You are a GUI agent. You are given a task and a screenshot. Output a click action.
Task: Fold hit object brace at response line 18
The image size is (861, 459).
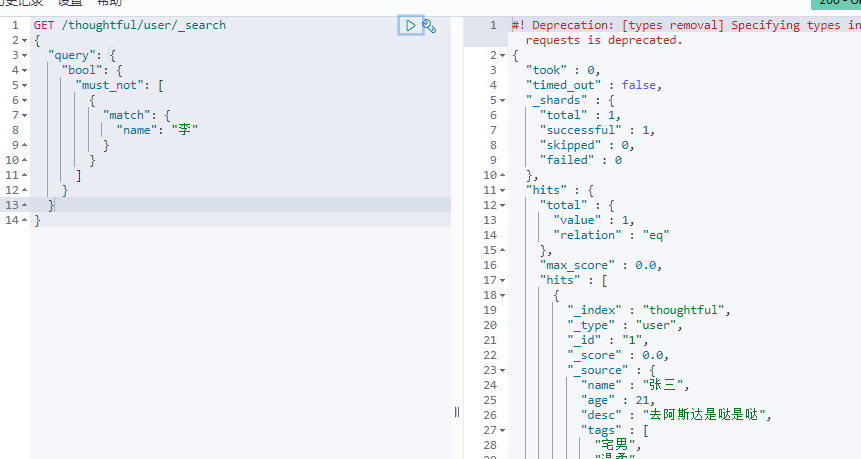click(502, 295)
